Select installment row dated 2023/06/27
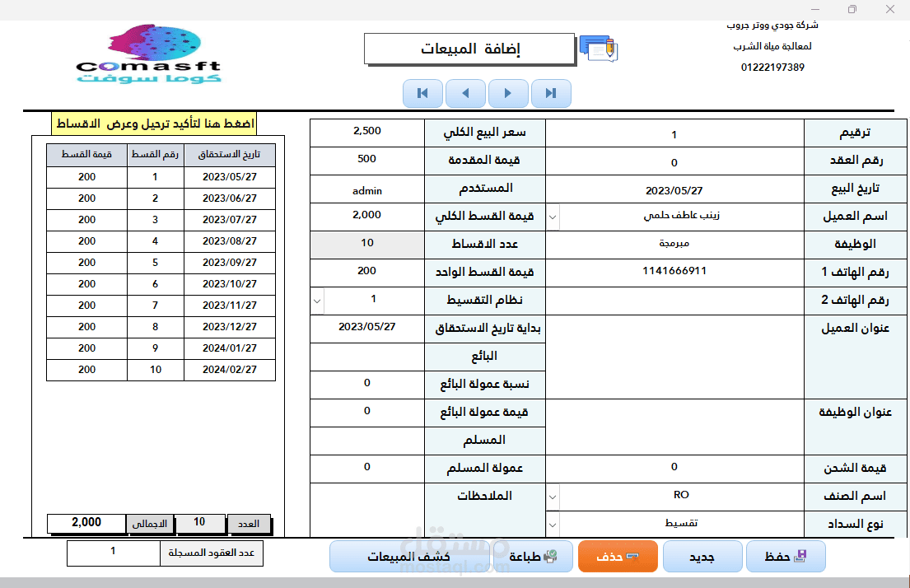 [x=161, y=198]
